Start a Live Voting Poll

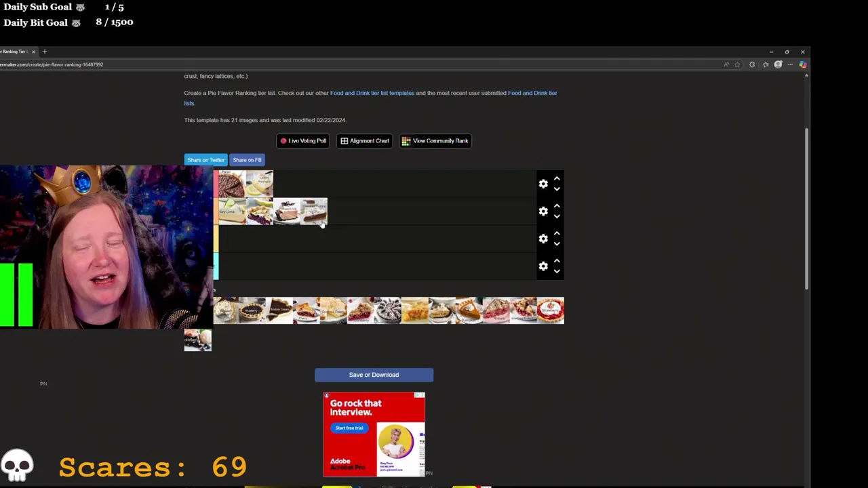303,141
